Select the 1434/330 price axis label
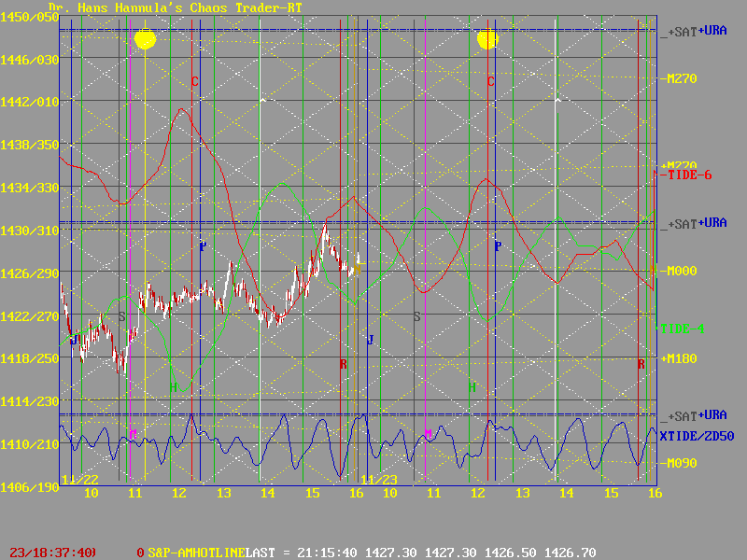This screenshot has height=560, width=747. [x=30, y=188]
